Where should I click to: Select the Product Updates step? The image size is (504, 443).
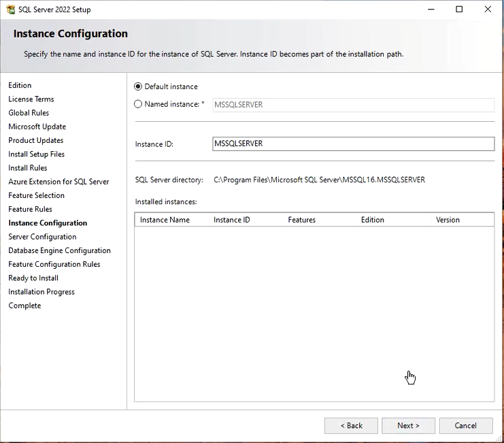pyautogui.click(x=36, y=140)
